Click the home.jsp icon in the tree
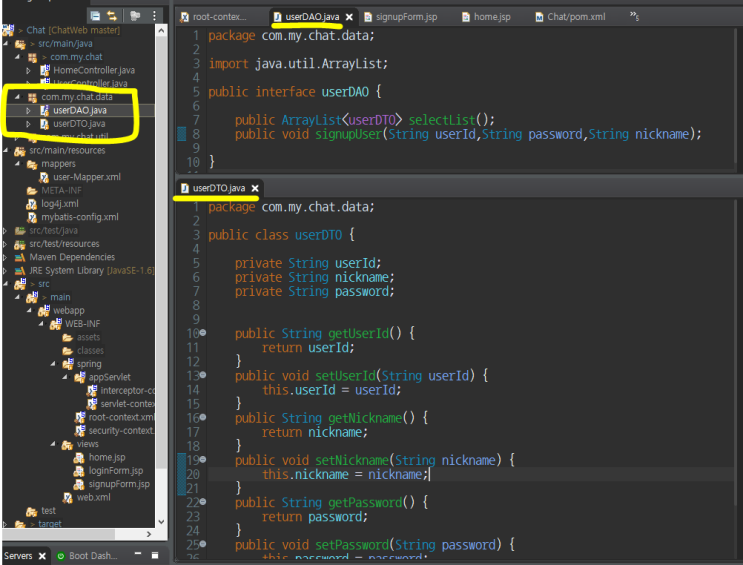This screenshot has height=565, width=743. [x=79, y=457]
